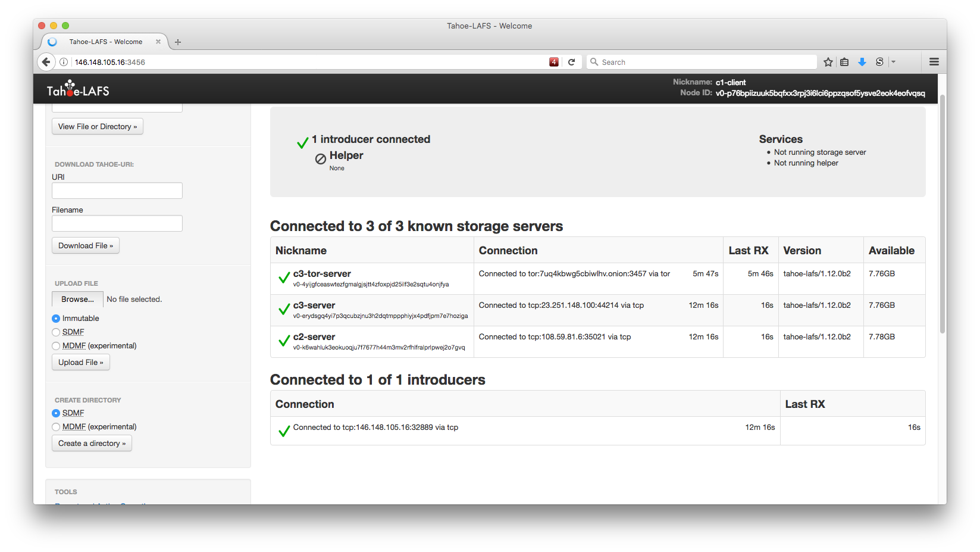
Task: Click View File or Directory button
Action: point(98,126)
